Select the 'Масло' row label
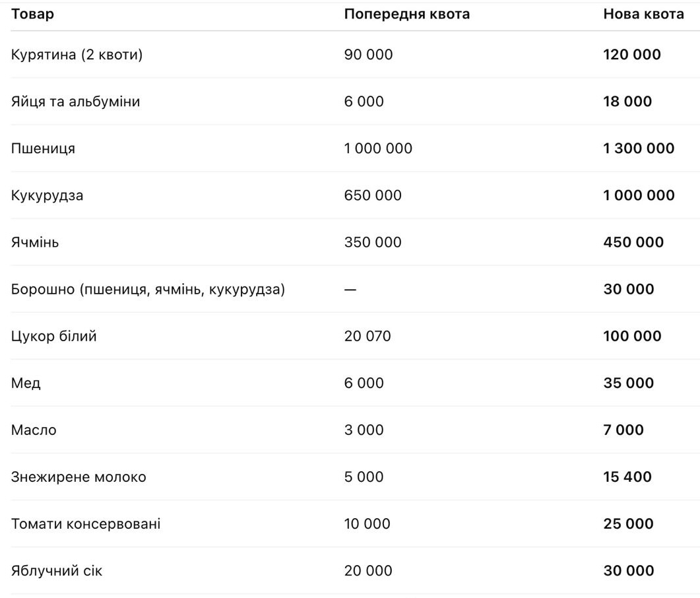This screenshot has height=598, width=700. (34, 430)
